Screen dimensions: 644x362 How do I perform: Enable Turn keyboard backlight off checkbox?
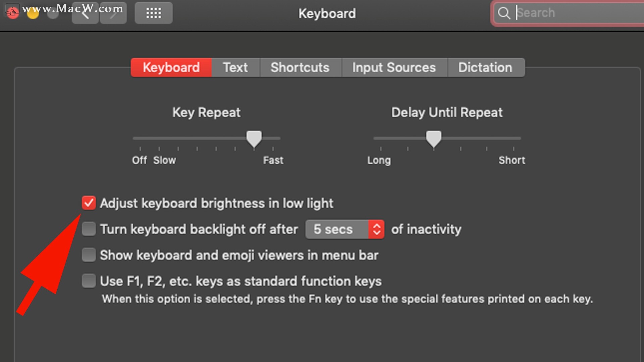[x=89, y=229]
